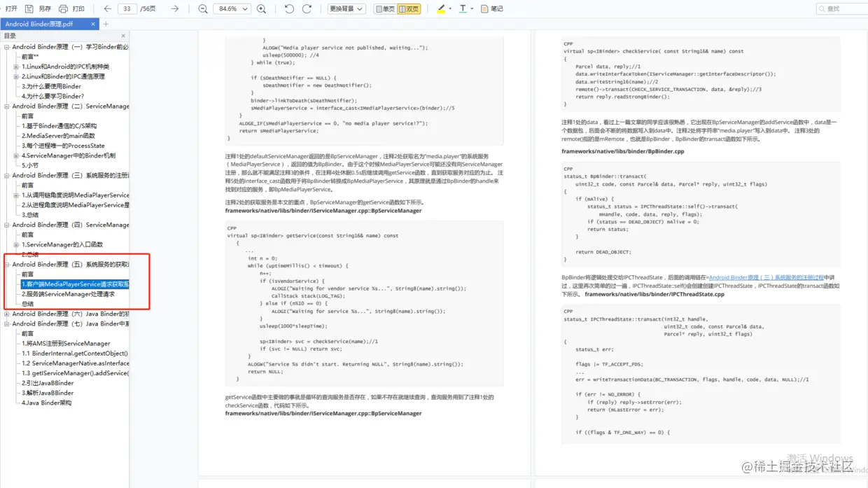Image resolution: width=868 pixels, height=488 pixels.
Task: Rotate page counterclockwise icon
Action: coord(289,9)
